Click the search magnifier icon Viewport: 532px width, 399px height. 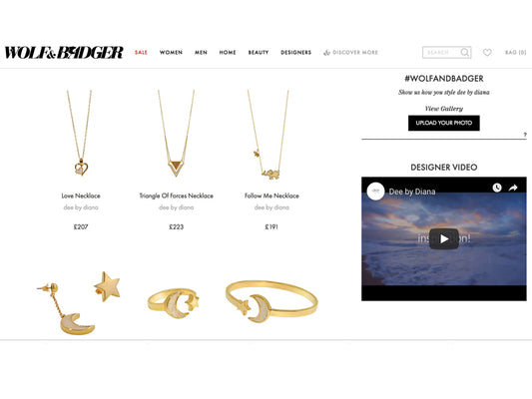(x=464, y=52)
